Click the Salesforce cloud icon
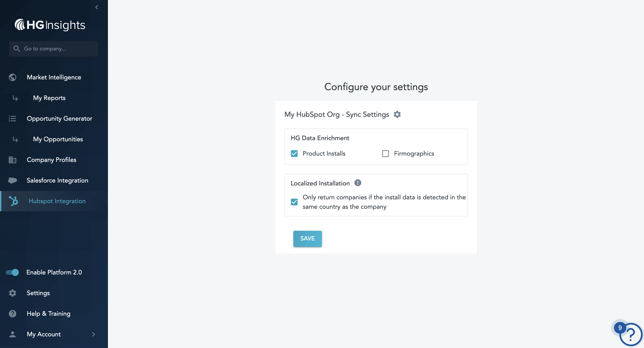Viewport: 644px width, 348px height. pyautogui.click(x=13, y=180)
